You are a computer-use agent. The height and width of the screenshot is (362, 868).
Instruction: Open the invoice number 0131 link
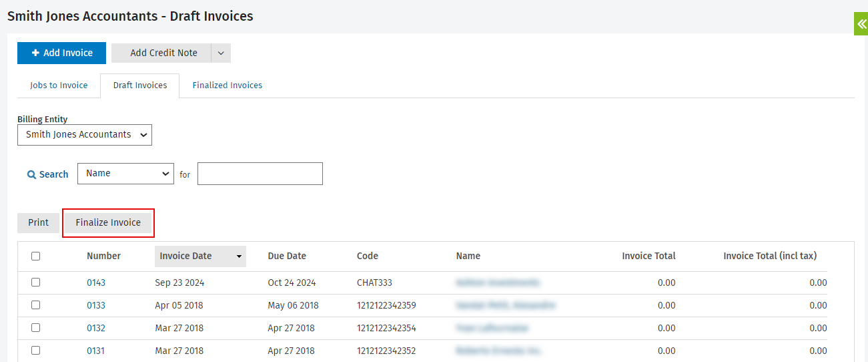point(96,351)
